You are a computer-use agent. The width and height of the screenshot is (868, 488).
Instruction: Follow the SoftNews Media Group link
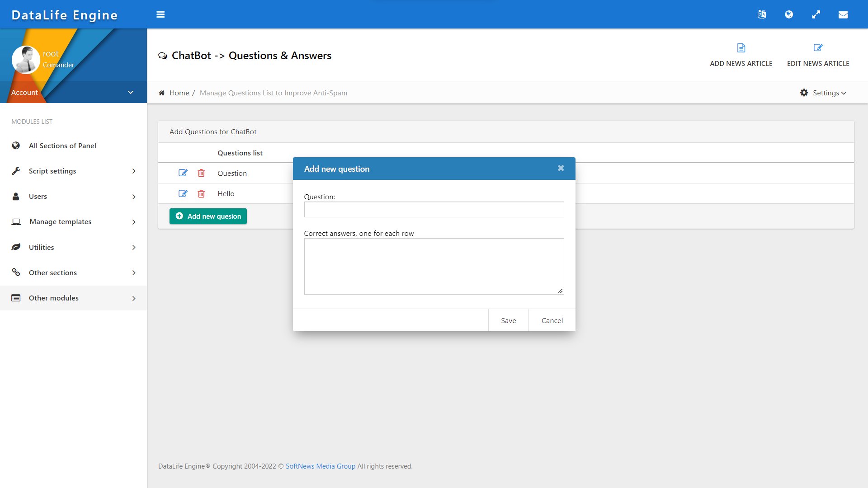(x=320, y=466)
